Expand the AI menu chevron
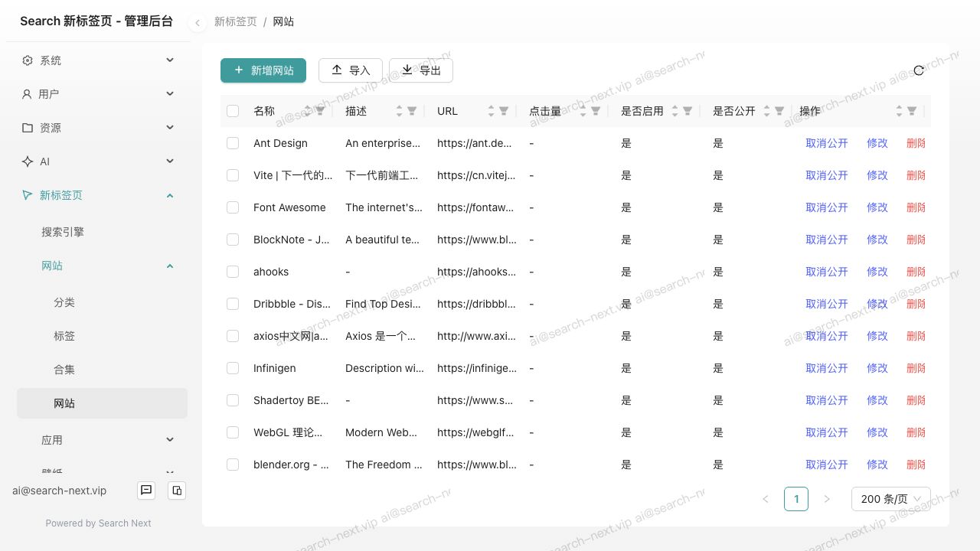 click(x=170, y=161)
